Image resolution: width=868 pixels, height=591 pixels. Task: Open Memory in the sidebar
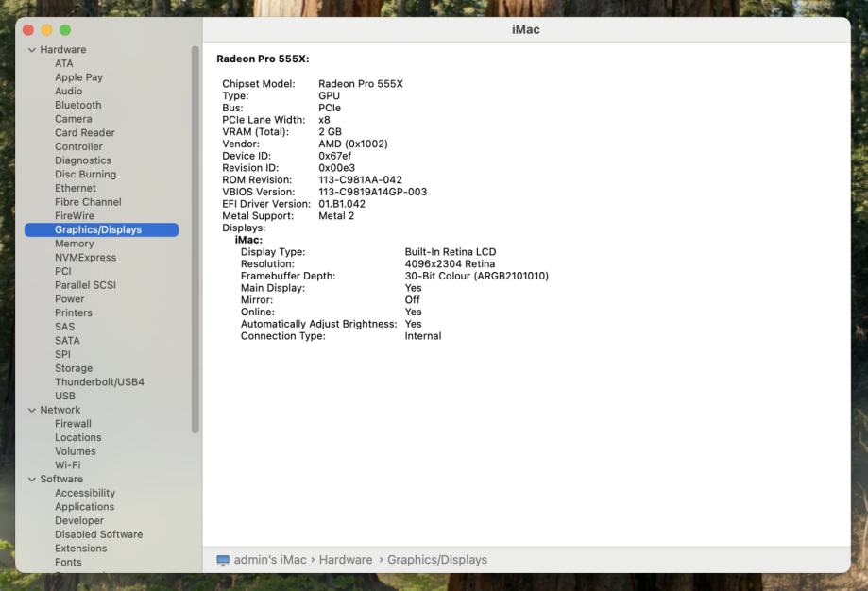tap(75, 244)
